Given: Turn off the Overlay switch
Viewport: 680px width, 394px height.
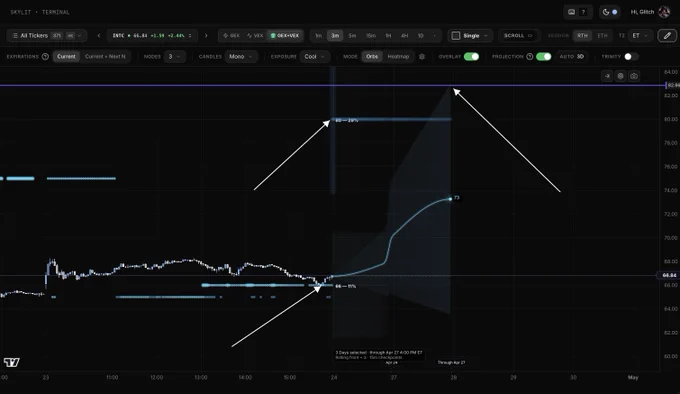Looking at the screenshot, I should coord(471,57).
